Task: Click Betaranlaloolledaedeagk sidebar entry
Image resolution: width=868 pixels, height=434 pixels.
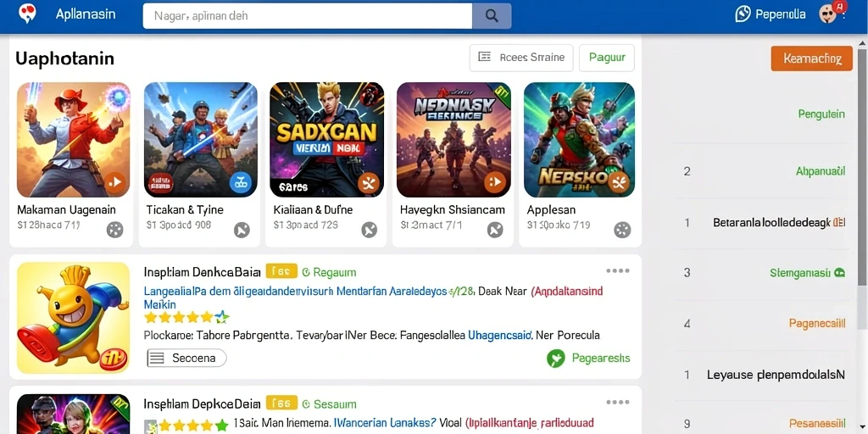Action: pyautogui.click(x=779, y=223)
